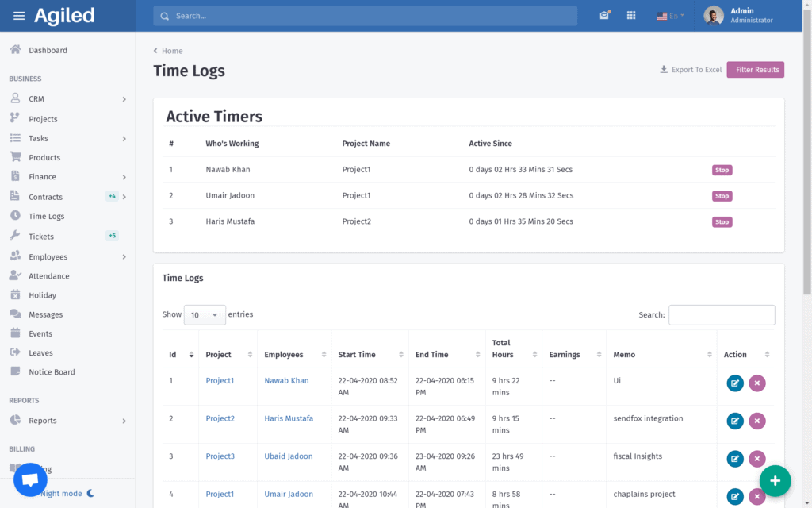Click Export To Excel
812x508 pixels.
(x=691, y=70)
